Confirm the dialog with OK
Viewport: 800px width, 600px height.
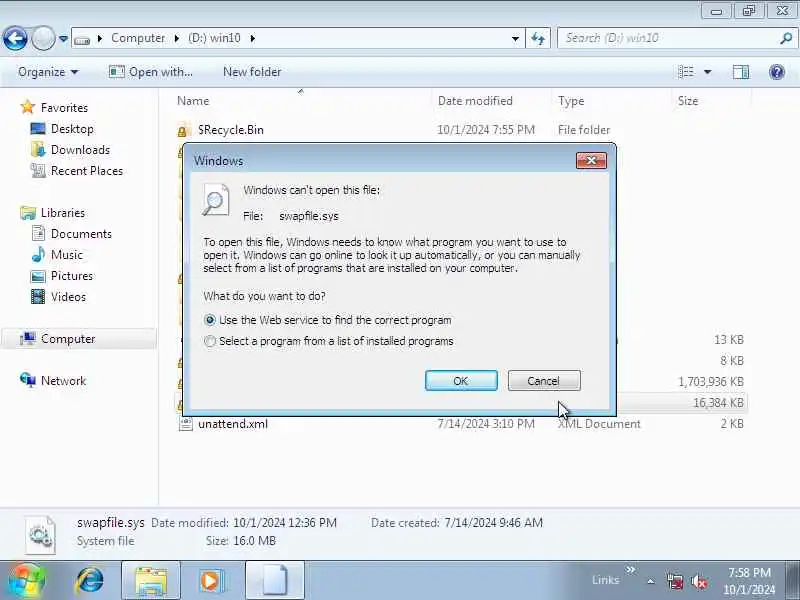coord(461,381)
